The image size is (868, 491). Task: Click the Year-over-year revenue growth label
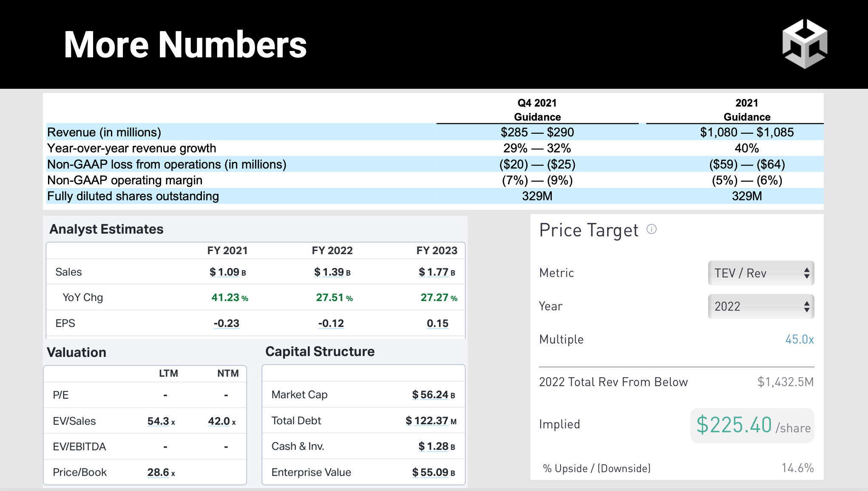click(x=132, y=148)
